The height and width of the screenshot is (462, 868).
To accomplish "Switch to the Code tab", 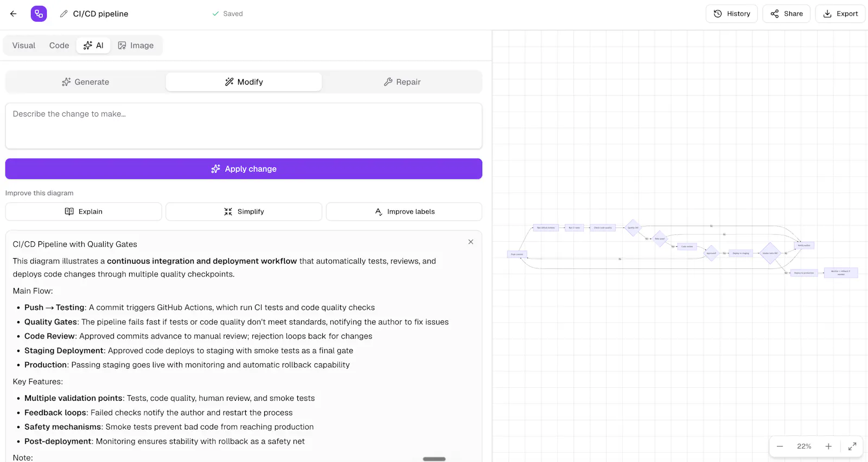I will click(59, 46).
